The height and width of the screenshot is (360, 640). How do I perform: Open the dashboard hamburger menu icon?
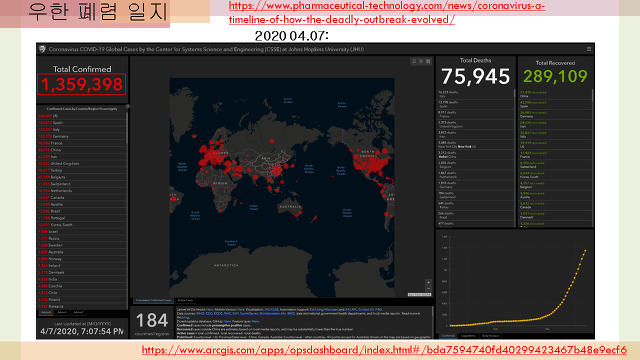click(589, 49)
